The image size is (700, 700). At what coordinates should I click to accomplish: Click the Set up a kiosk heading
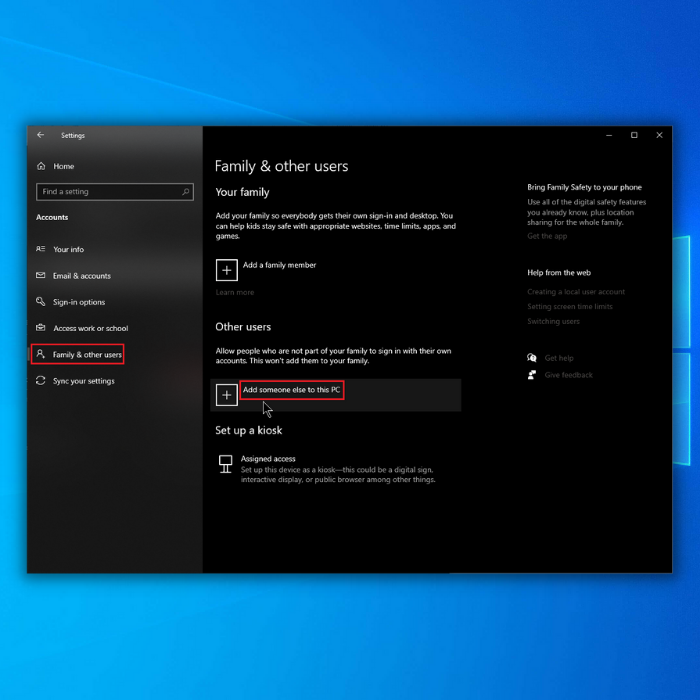[x=249, y=430]
